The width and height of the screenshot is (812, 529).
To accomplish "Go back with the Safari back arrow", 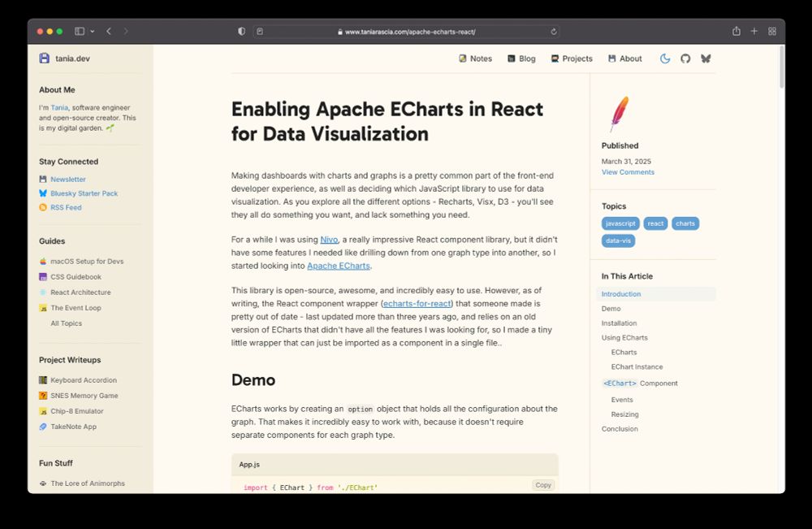I will pyautogui.click(x=109, y=32).
